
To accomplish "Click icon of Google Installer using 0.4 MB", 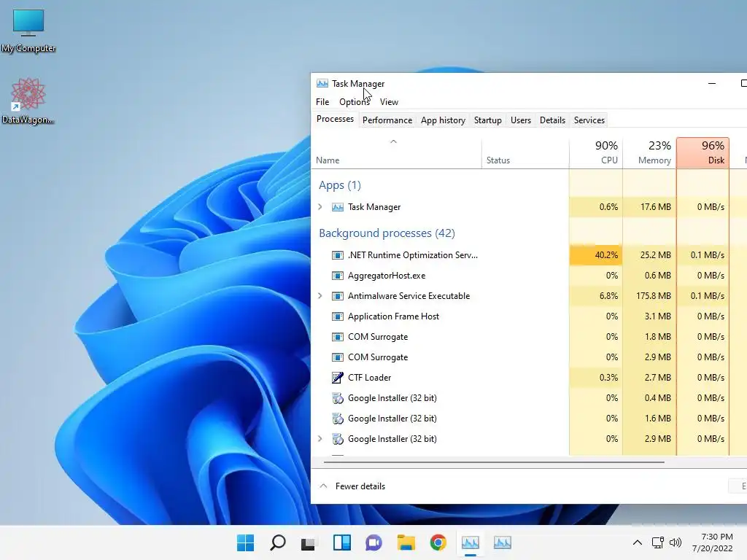I will coord(337,398).
